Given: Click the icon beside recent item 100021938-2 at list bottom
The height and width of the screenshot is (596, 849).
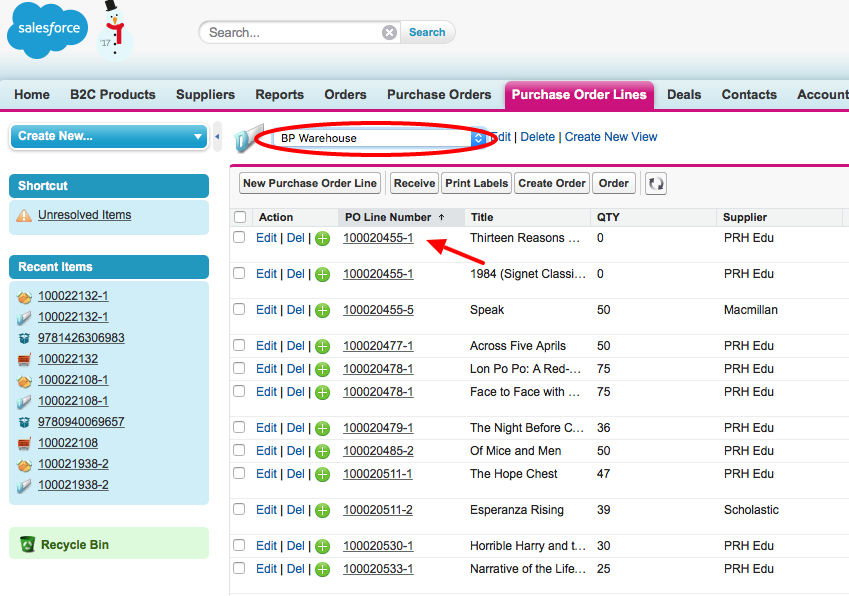Looking at the screenshot, I should pyautogui.click(x=24, y=486).
